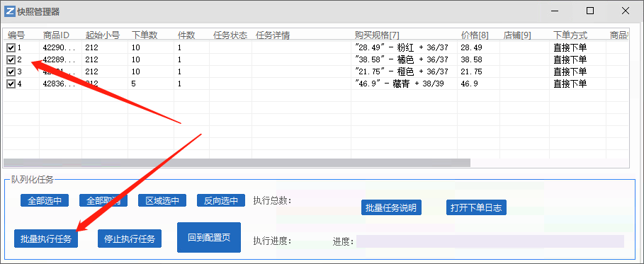This screenshot has height=264, width=644.
Task: Click the 全部取消 button
Action: click(103, 200)
